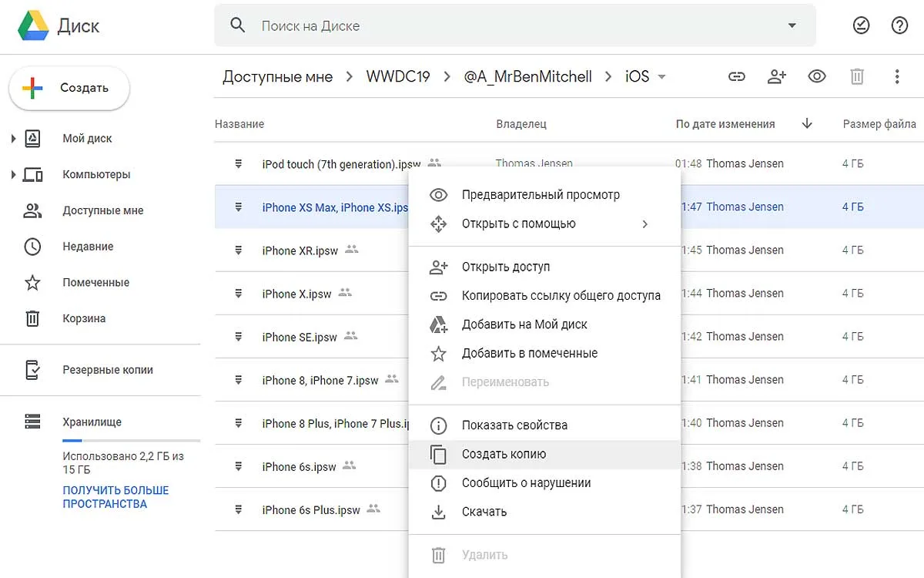Open Резервные копии in sidebar
This screenshot has height=578, width=924.
(x=108, y=370)
